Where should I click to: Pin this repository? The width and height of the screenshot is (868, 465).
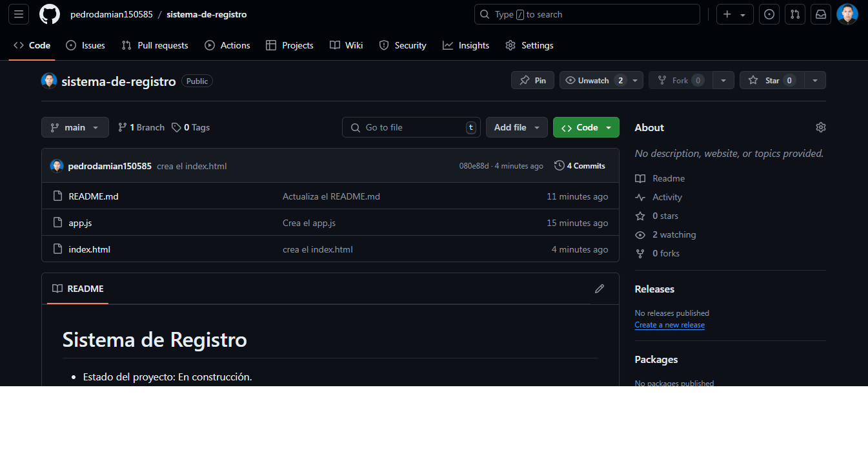[532, 80]
